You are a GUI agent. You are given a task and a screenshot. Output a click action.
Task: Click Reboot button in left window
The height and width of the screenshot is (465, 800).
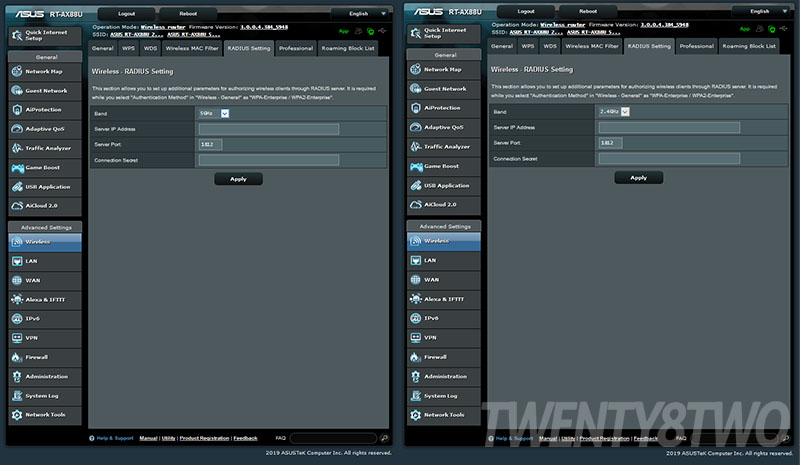188,14
